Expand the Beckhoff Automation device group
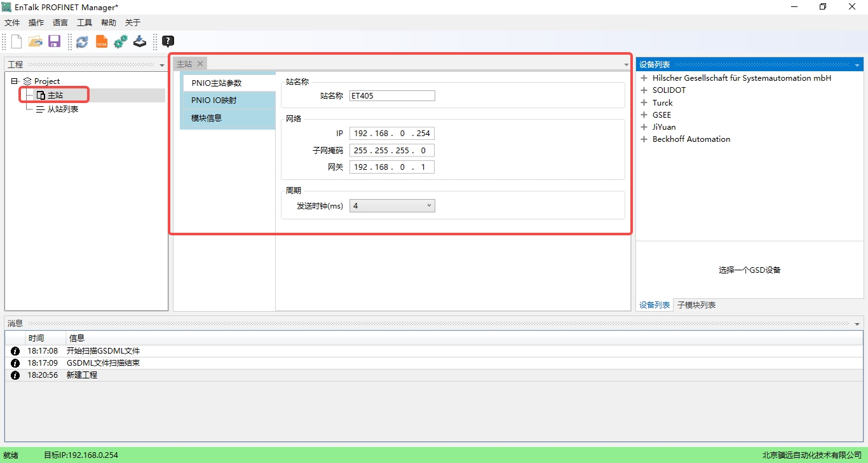This screenshot has height=463, width=868. [x=644, y=139]
